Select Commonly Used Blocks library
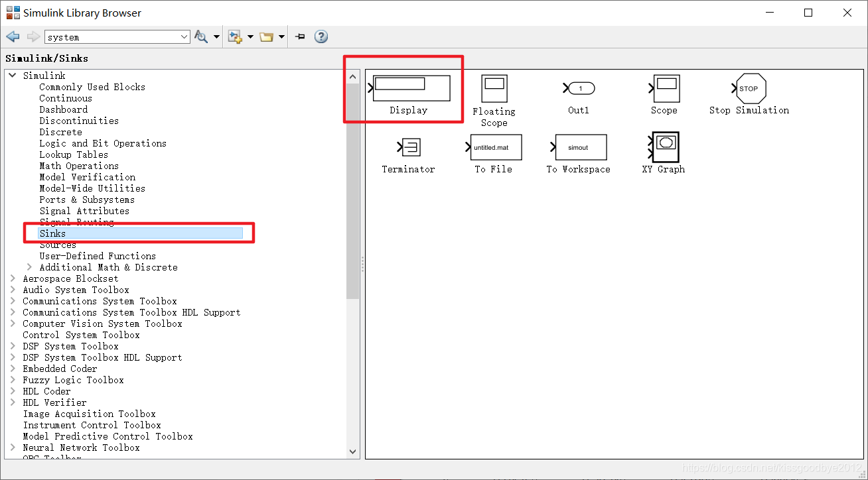This screenshot has width=868, height=480. pos(92,87)
